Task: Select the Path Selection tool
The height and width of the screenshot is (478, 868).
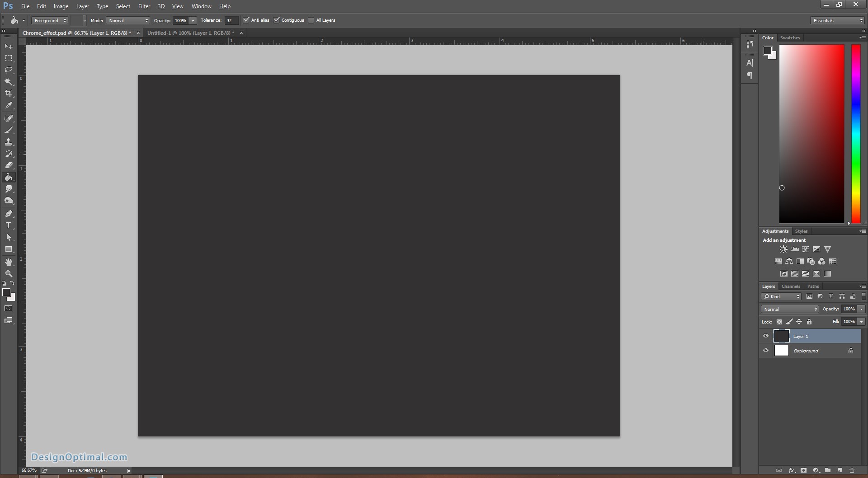Action: 9,237
